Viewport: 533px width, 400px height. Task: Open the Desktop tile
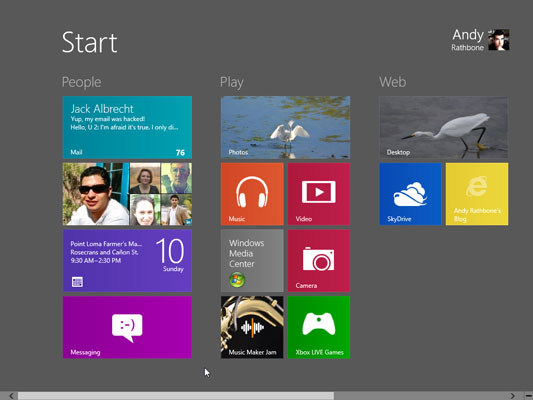click(x=444, y=127)
